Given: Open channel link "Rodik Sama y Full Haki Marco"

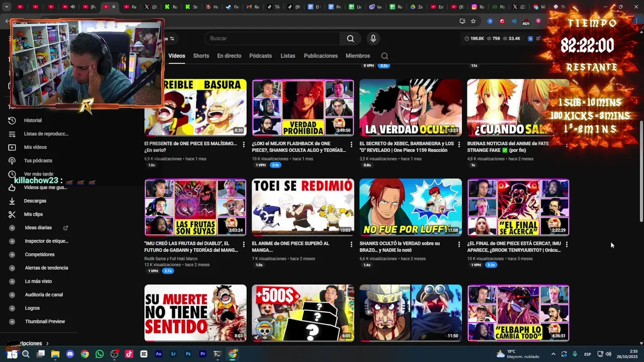Looking at the screenshot, I should pyautogui.click(x=171, y=258).
